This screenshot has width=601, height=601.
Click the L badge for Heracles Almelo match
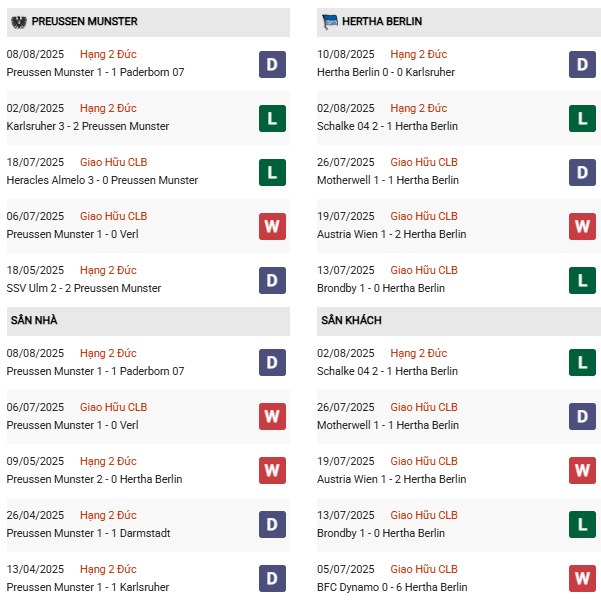271,172
